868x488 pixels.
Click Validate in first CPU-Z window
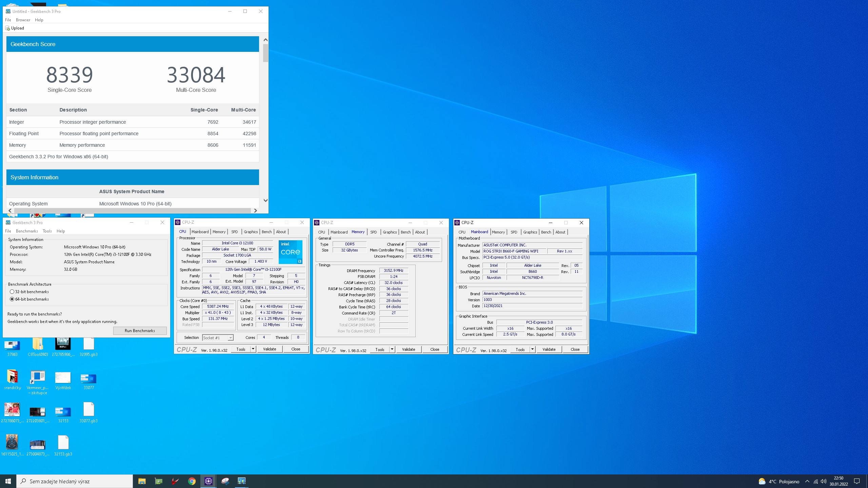click(270, 349)
